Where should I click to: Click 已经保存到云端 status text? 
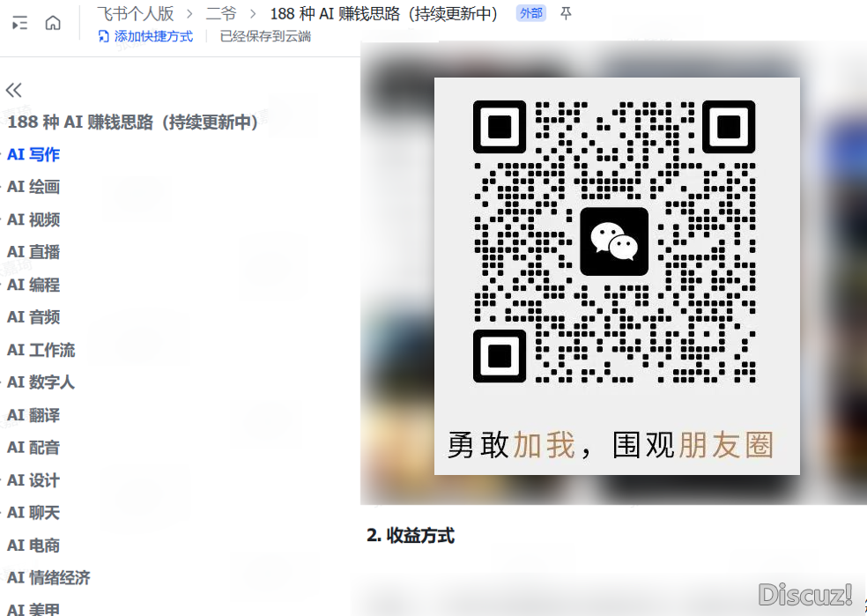point(265,36)
